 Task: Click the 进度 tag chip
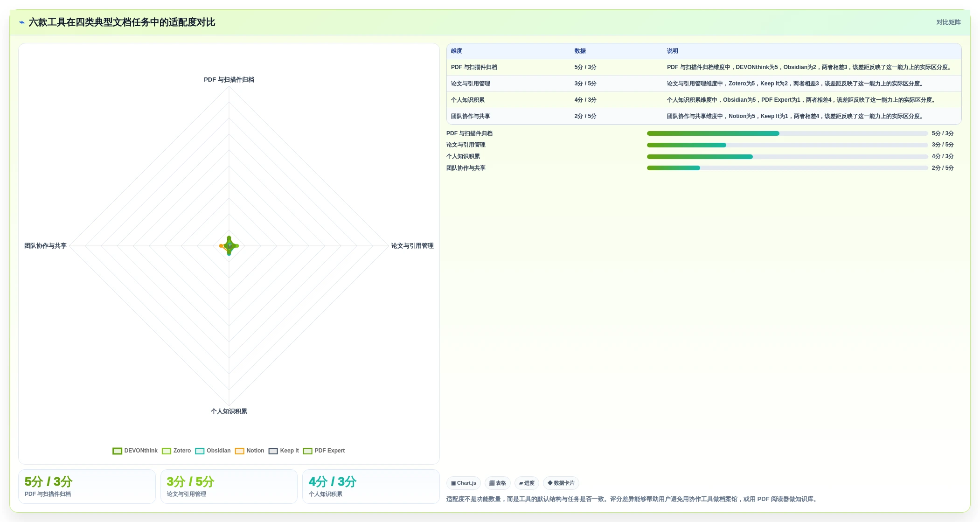[x=527, y=483]
